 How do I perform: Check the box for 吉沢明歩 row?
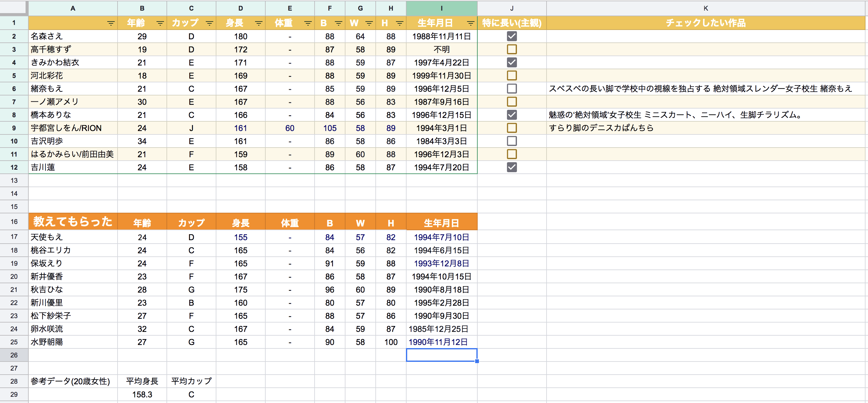[512, 141]
